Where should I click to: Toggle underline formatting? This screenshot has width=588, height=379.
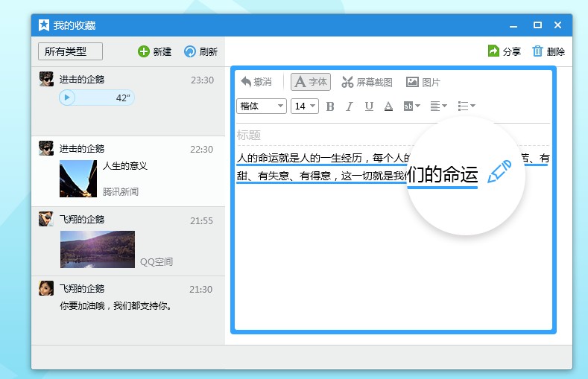[369, 106]
